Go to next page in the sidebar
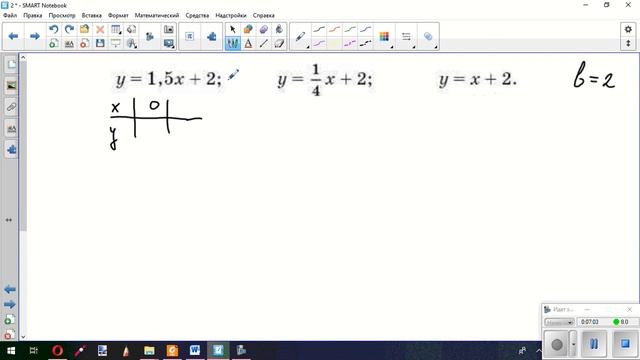 pos(10,304)
